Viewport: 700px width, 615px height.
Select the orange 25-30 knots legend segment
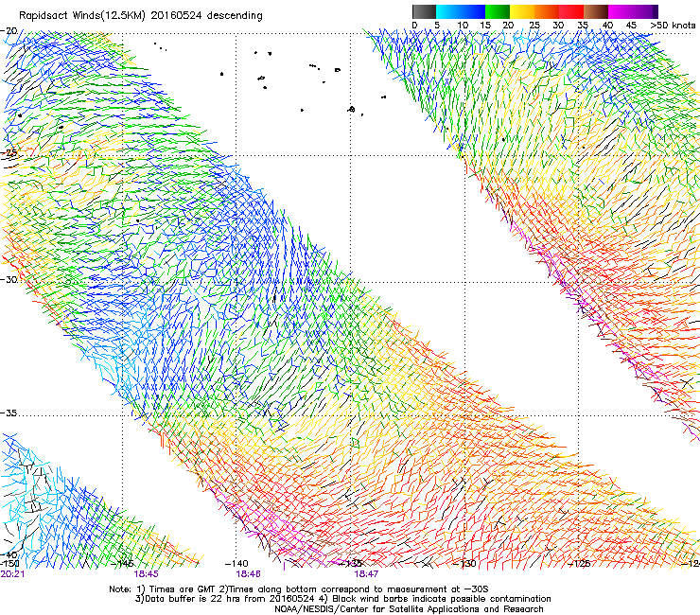[547, 12]
